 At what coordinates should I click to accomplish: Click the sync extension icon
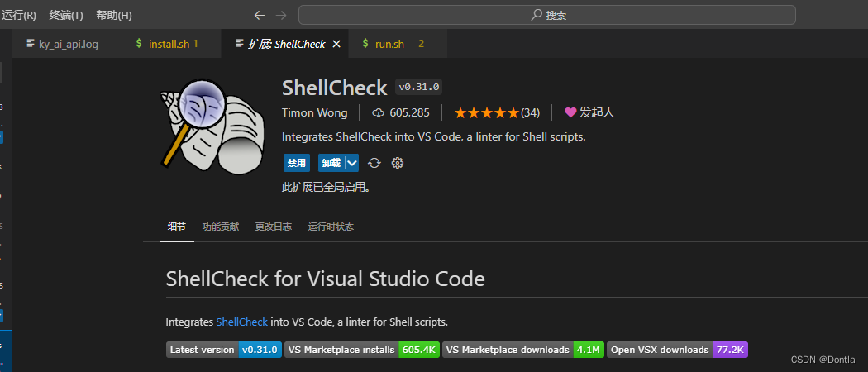point(374,163)
